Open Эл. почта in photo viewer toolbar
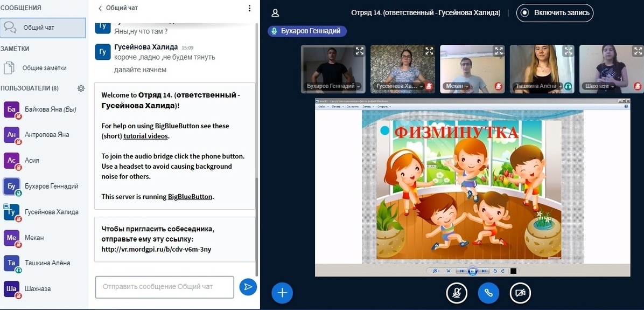Image resolution: width=644 pixels, height=310 pixels. coord(353,107)
